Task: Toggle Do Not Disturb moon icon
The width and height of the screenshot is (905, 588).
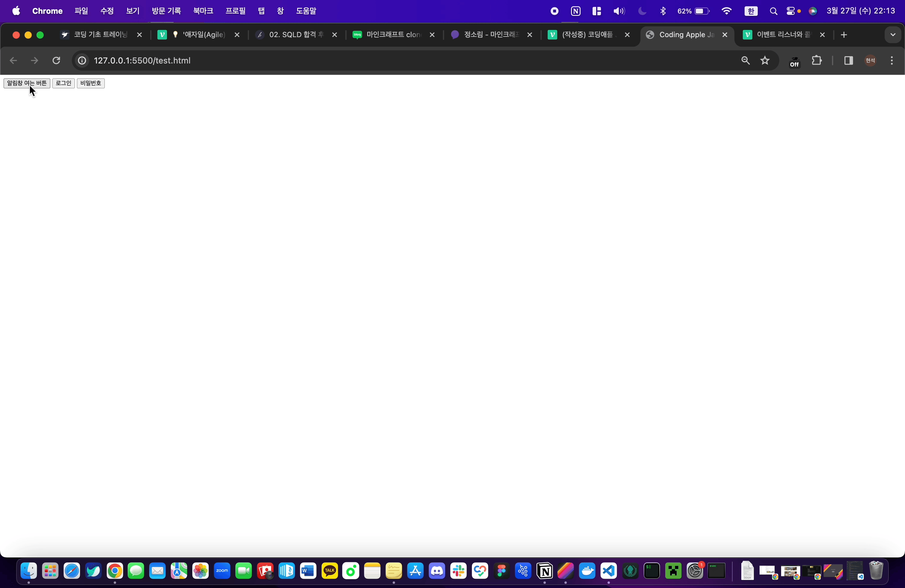Action: (642, 11)
